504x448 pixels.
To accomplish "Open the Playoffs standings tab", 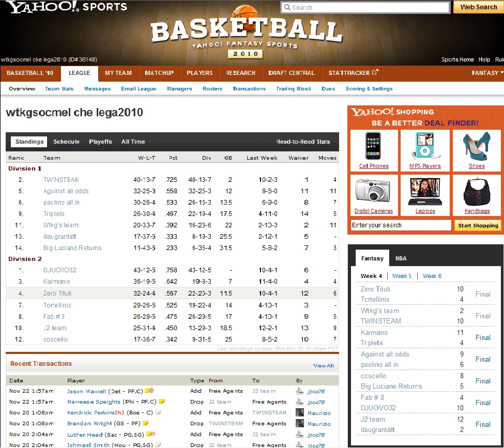I will [x=100, y=142].
